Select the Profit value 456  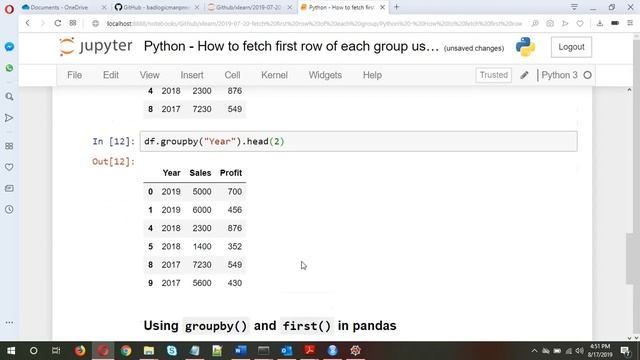point(235,210)
